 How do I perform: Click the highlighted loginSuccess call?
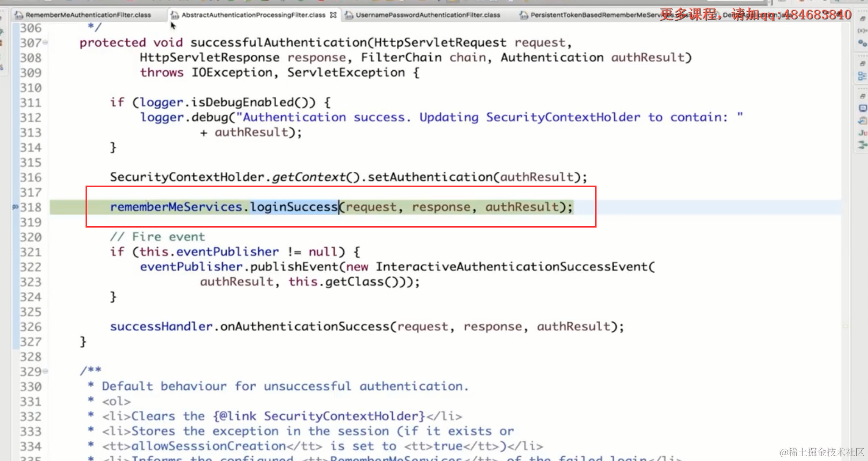[x=294, y=207]
